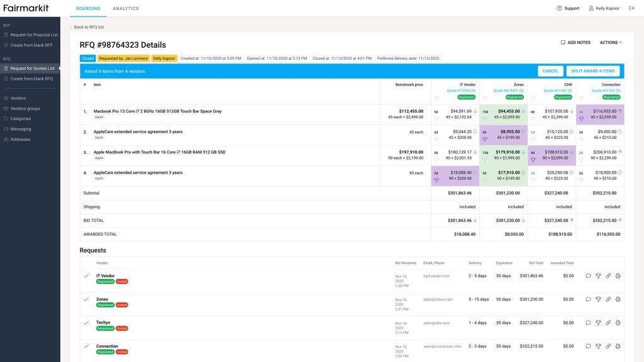Click the user profile icon beside Kelly Kapoor
The height and width of the screenshot is (362, 644).
(591, 8)
